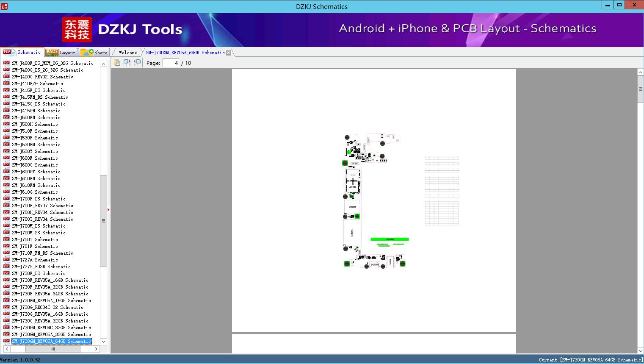The width and height of the screenshot is (644, 364).
Task: Open SM-J400F_DS_MEM_2G_32G Schematic
Action: 53,63
